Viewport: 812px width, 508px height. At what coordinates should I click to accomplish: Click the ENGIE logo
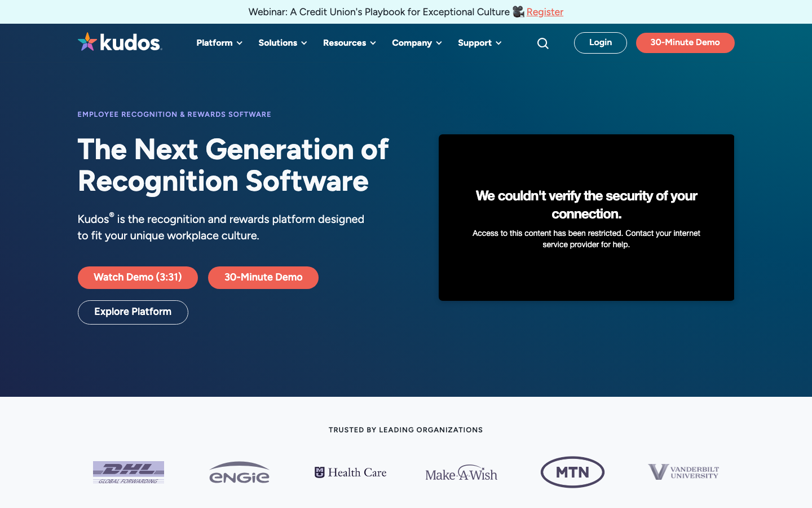239,472
